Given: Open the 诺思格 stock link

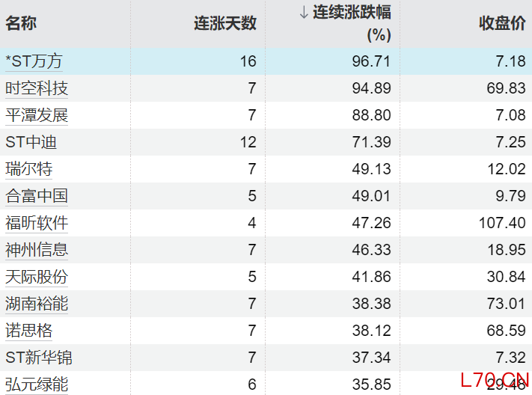Looking at the screenshot, I should coord(28,331).
